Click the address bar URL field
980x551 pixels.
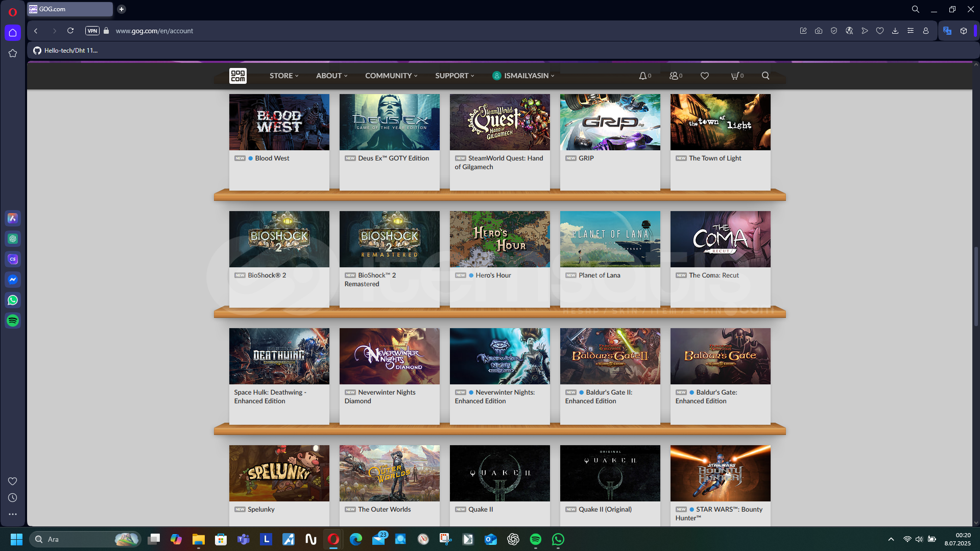click(x=154, y=31)
